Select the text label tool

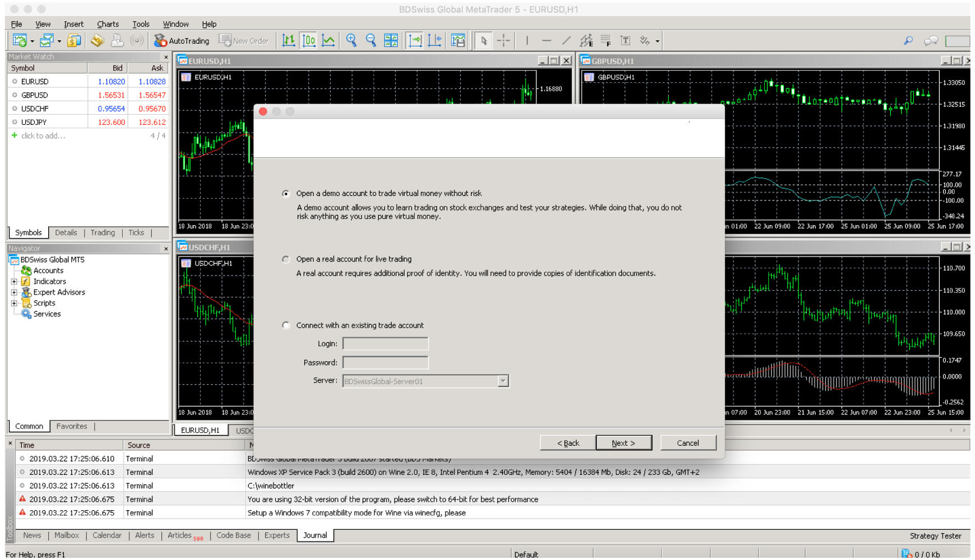(x=625, y=40)
